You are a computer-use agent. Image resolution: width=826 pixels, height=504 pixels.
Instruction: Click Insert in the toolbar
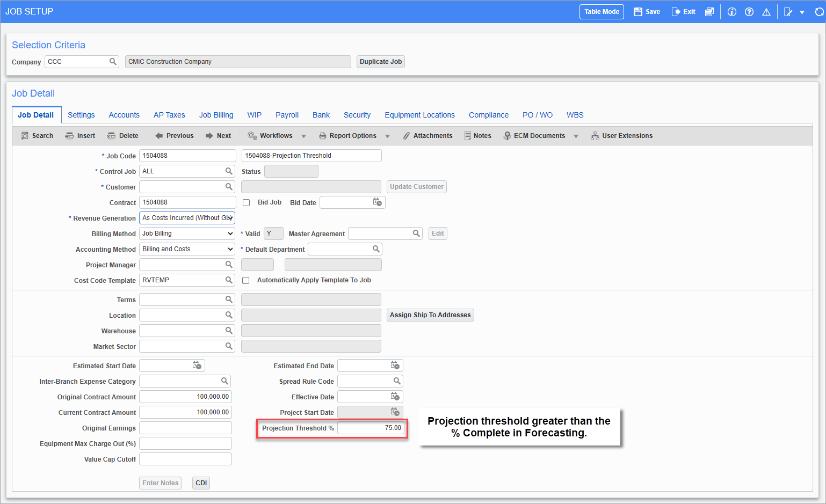click(x=80, y=136)
